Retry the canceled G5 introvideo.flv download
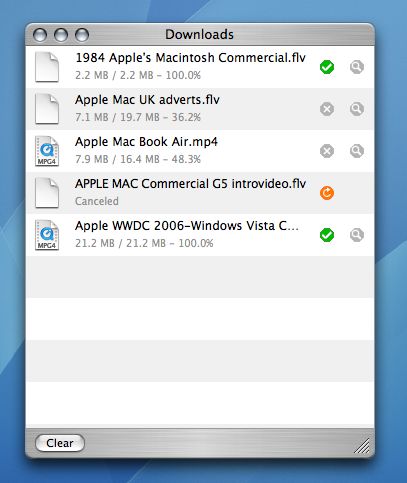The width and height of the screenshot is (407, 483). [x=327, y=193]
